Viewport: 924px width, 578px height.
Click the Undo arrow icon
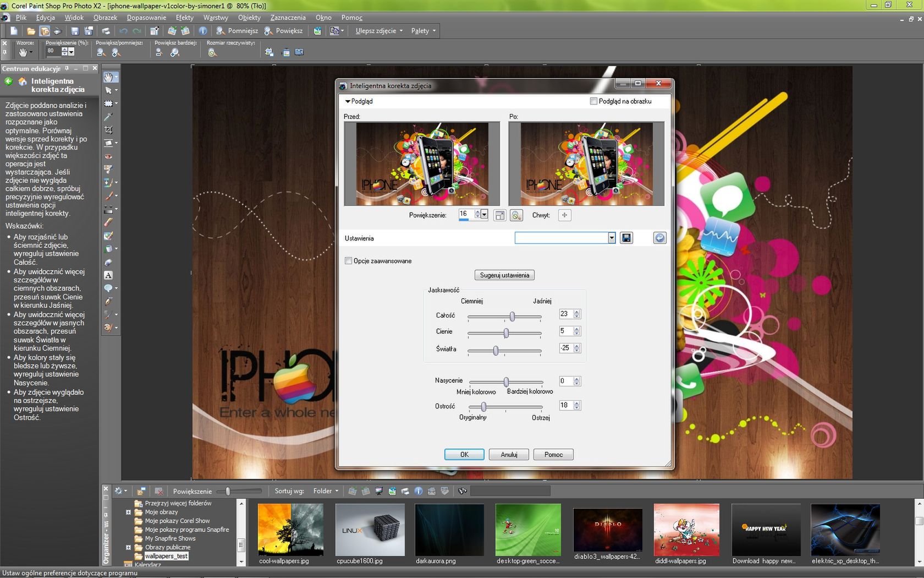[x=123, y=31]
